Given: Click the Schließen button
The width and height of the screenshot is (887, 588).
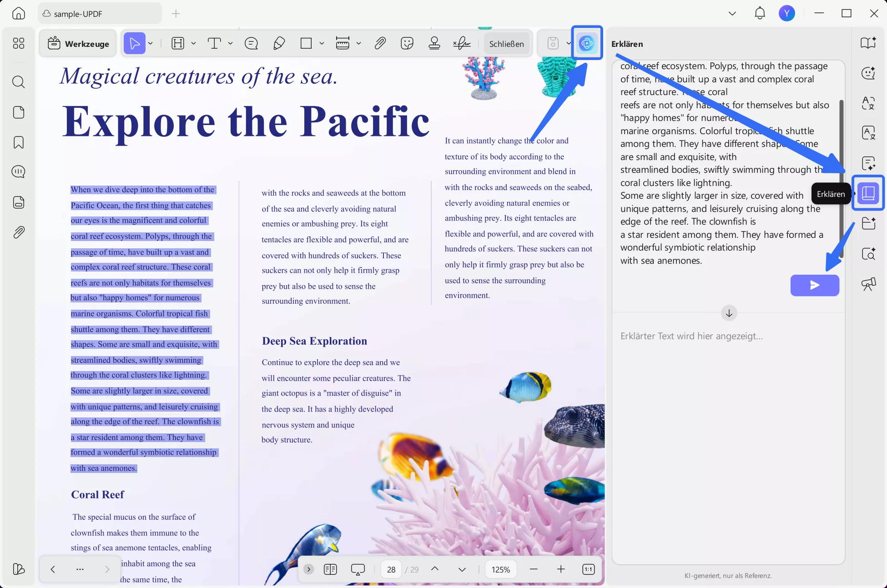Looking at the screenshot, I should click(x=506, y=44).
